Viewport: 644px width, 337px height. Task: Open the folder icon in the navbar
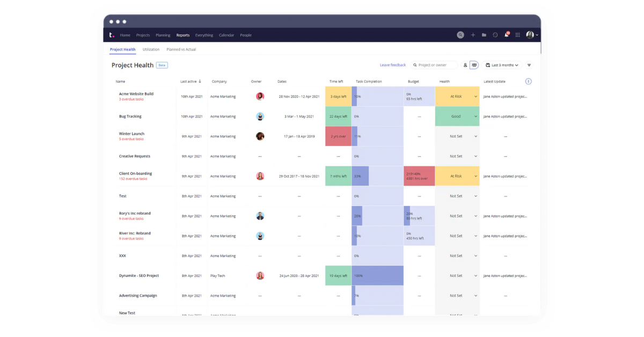(x=484, y=35)
